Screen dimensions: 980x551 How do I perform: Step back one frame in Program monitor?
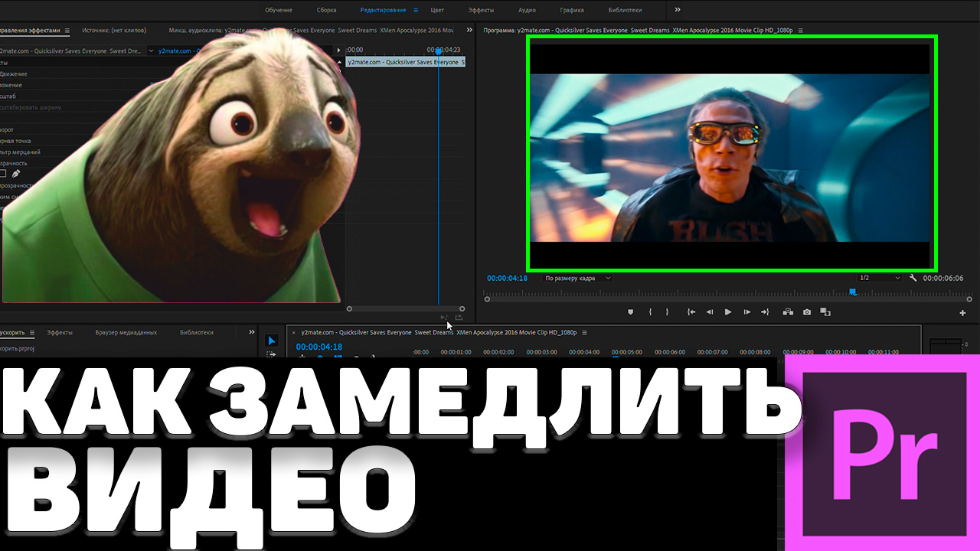click(709, 312)
